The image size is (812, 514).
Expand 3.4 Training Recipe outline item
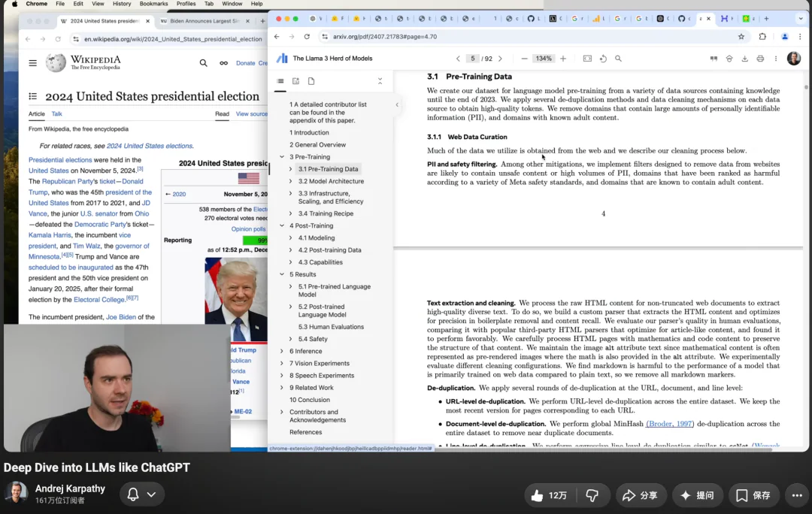point(290,213)
